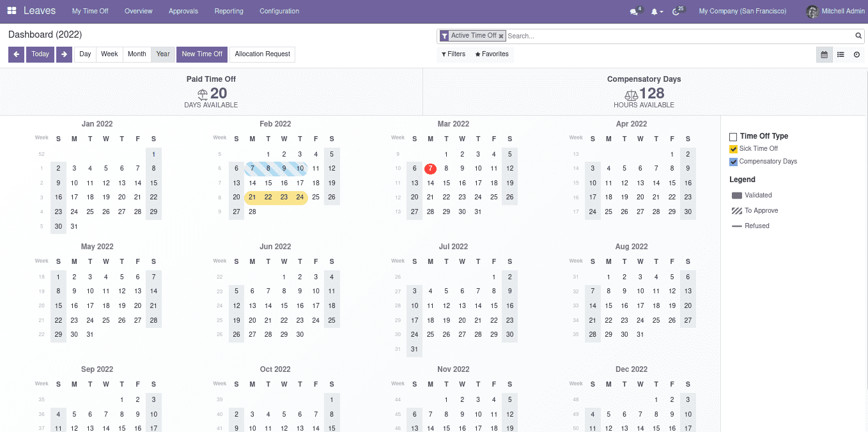
Task: Expand the Favorites dropdown
Action: (492, 54)
